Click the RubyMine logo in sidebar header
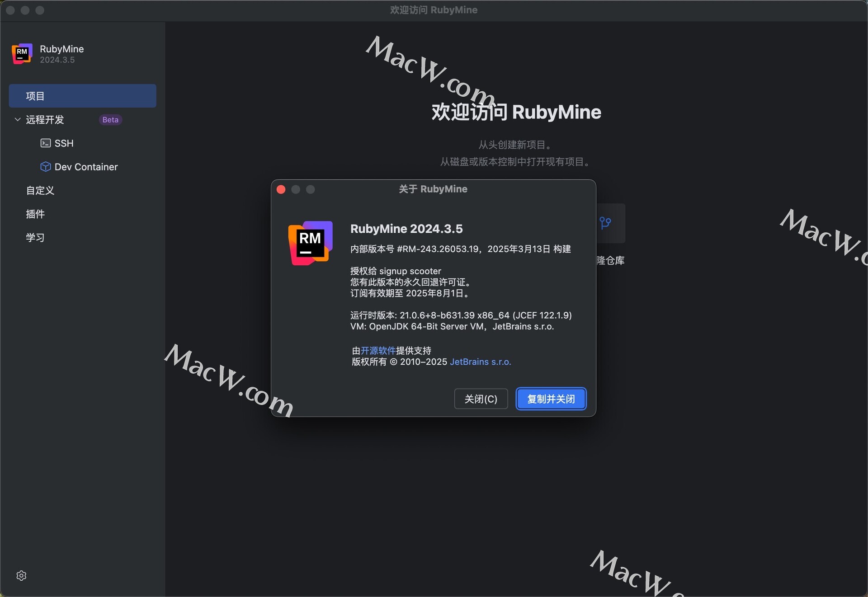Screen dimensions: 868x597 click(x=22, y=54)
